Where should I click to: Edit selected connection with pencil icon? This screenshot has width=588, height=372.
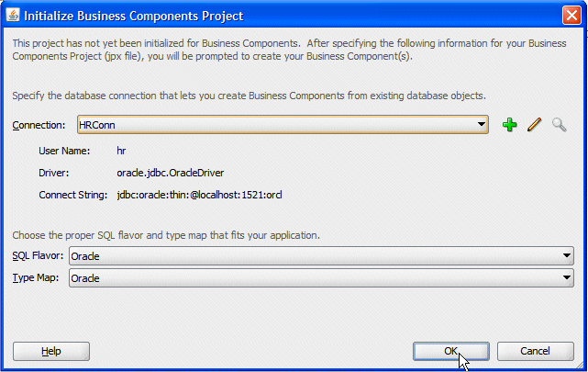click(x=535, y=125)
